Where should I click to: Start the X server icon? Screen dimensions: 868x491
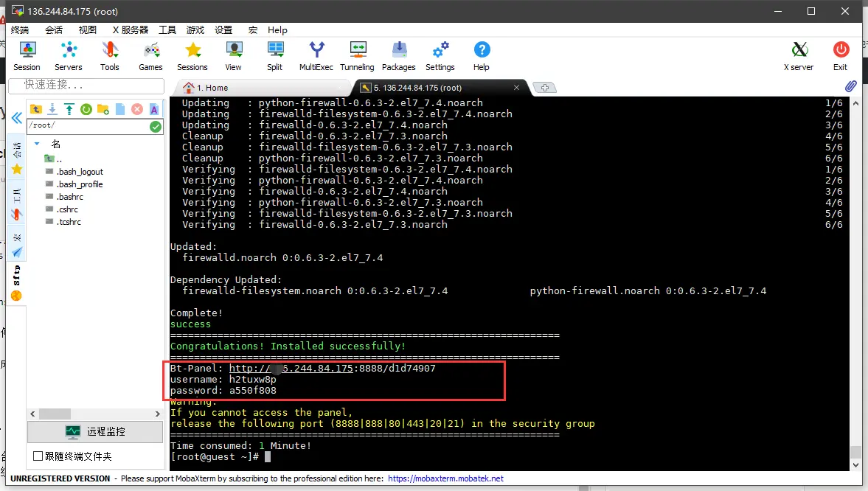(799, 56)
